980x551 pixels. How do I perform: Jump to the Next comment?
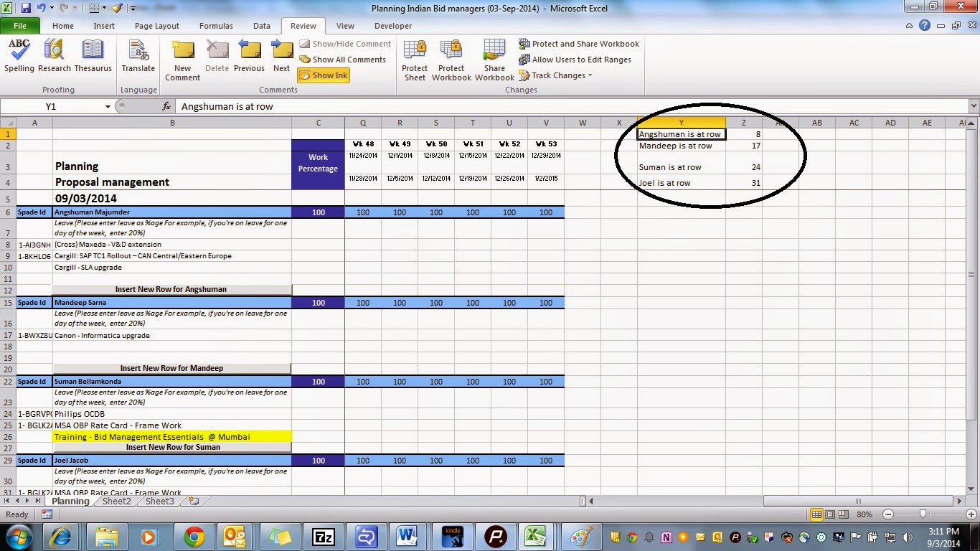point(281,57)
